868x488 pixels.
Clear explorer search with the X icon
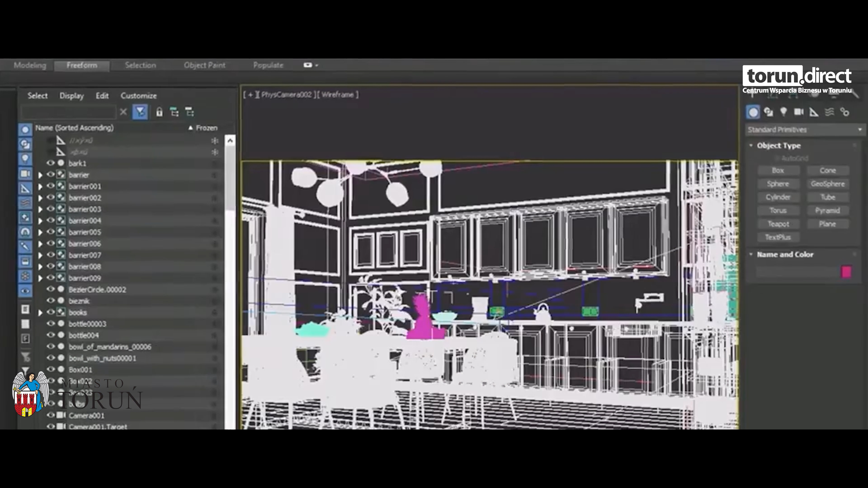pyautogui.click(x=123, y=112)
